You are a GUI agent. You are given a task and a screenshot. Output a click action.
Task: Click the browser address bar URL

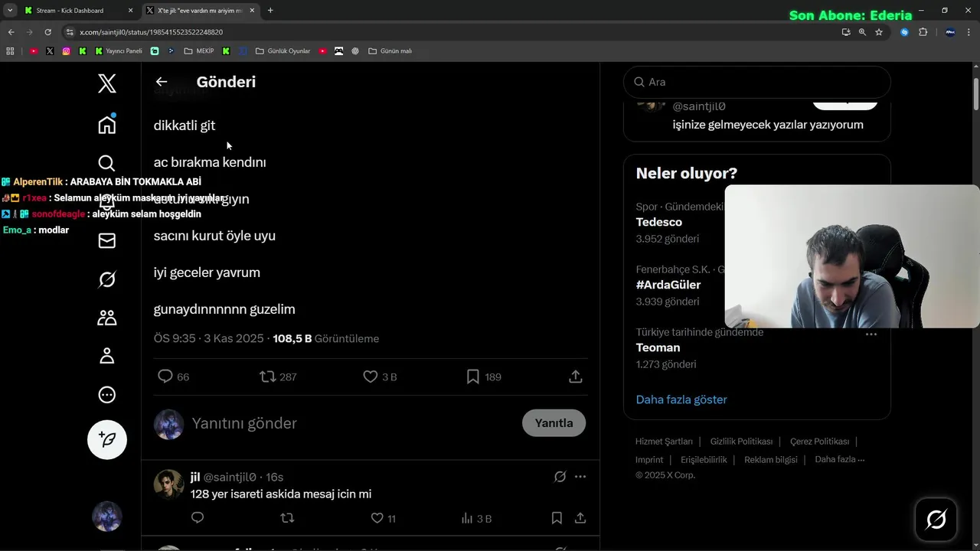[x=151, y=32]
